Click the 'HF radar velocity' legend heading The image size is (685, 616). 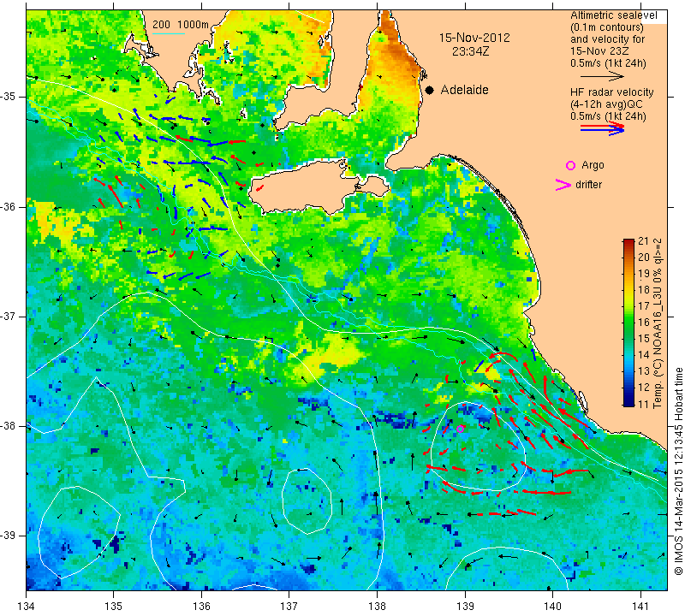pyautogui.click(x=611, y=92)
